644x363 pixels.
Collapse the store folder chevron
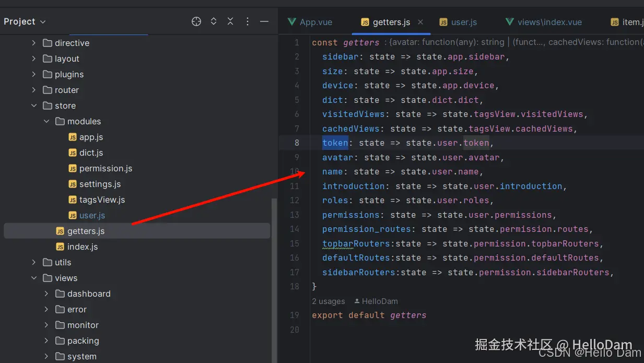click(34, 106)
